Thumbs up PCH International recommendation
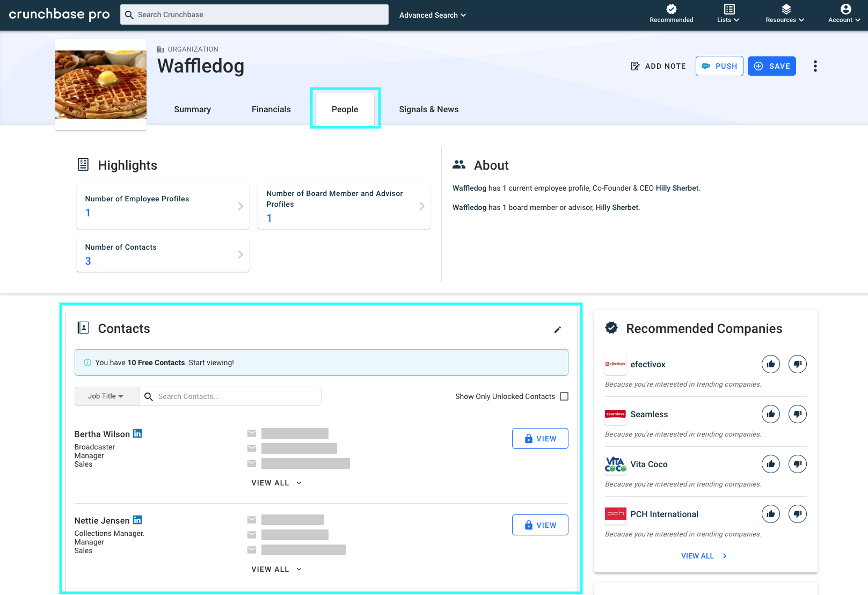The height and width of the screenshot is (595, 868). tap(771, 514)
